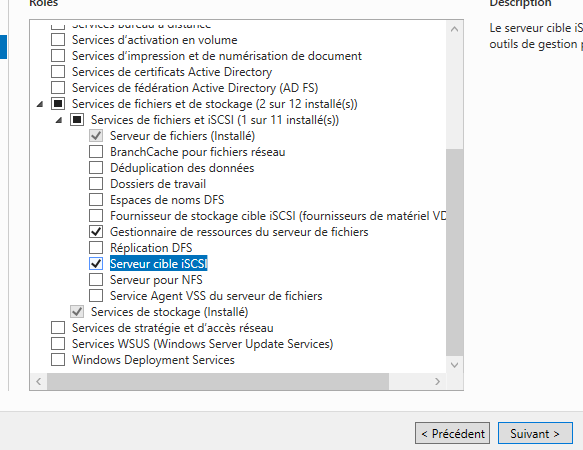Uncheck Serveur cible iSCSI
This screenshot has width=583, height=450.
point(96,264)
